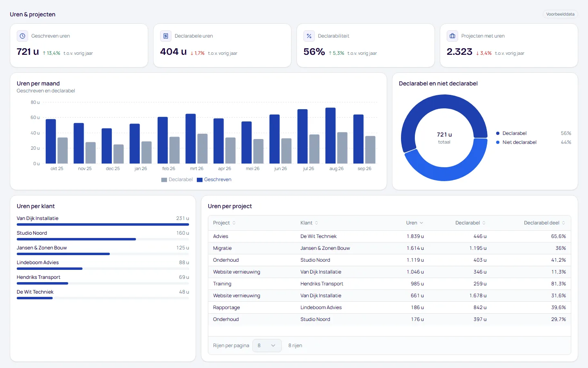Open the Rijen per pagina dropdown

267,346
